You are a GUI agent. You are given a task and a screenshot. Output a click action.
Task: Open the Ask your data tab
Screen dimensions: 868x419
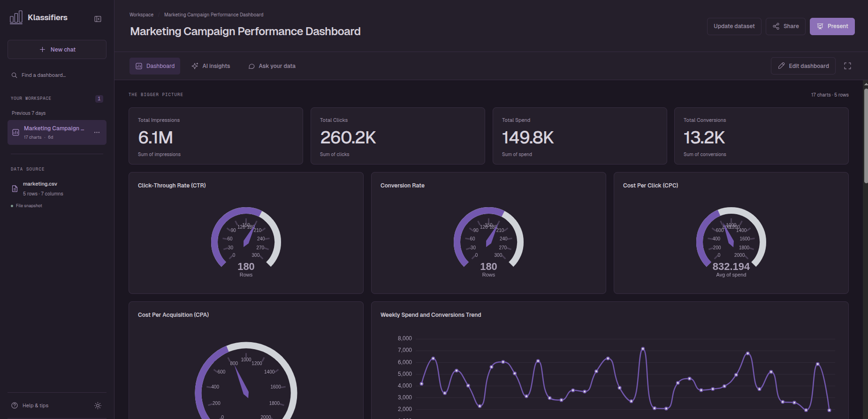(272, 66)
